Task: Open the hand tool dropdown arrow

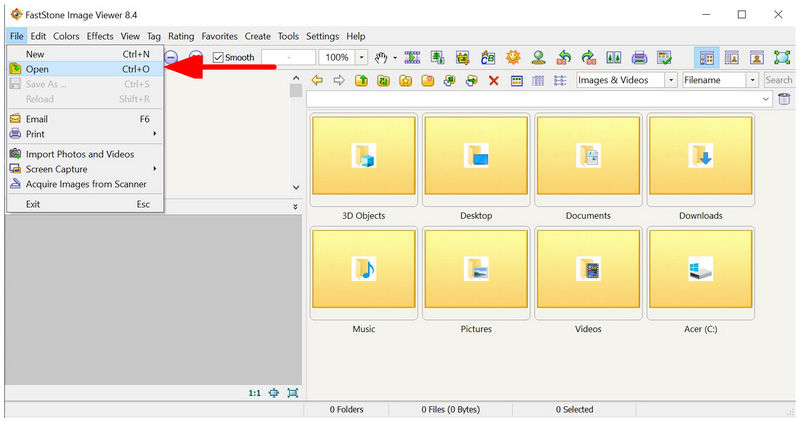Action: pyautogui.click(x=394, y=58)
